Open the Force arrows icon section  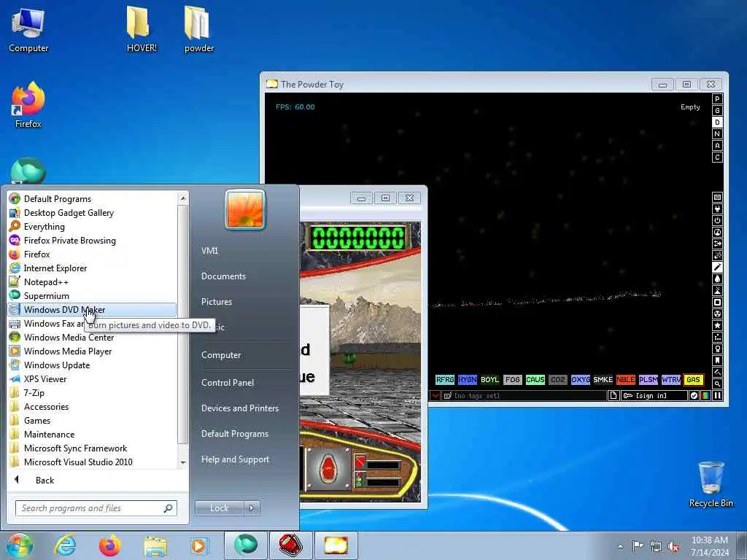(718, 244)
